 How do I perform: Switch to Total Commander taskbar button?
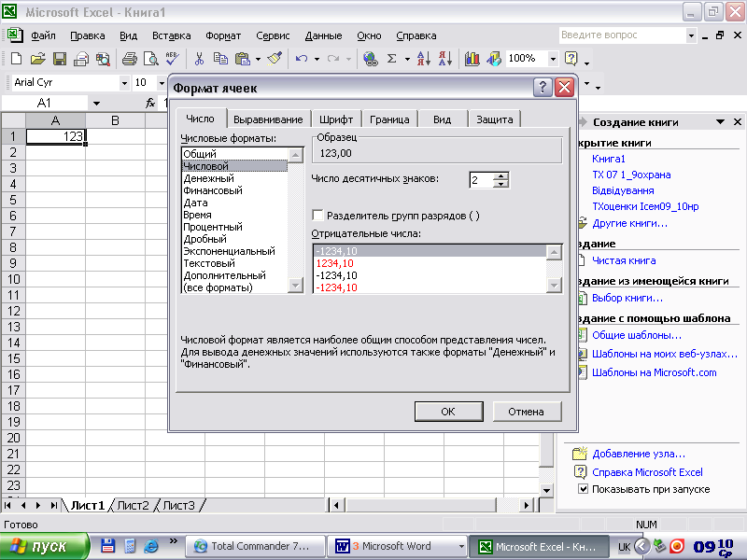point(255,546)
